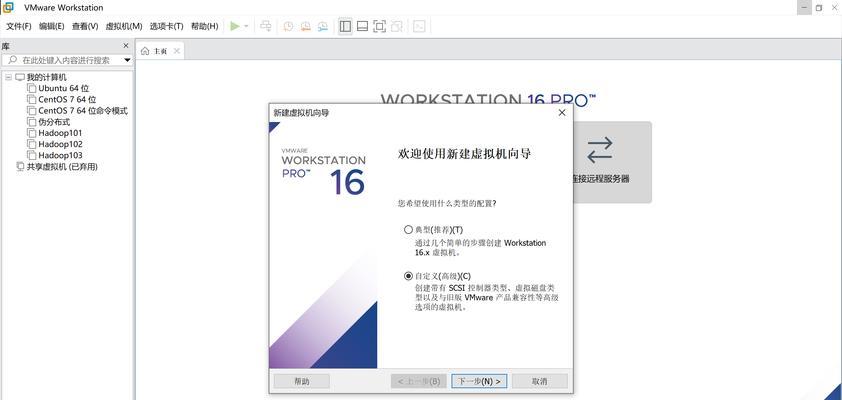Open the library search dropdown arrow
This screenshot has width=842, height=400.
click(127, 60)
